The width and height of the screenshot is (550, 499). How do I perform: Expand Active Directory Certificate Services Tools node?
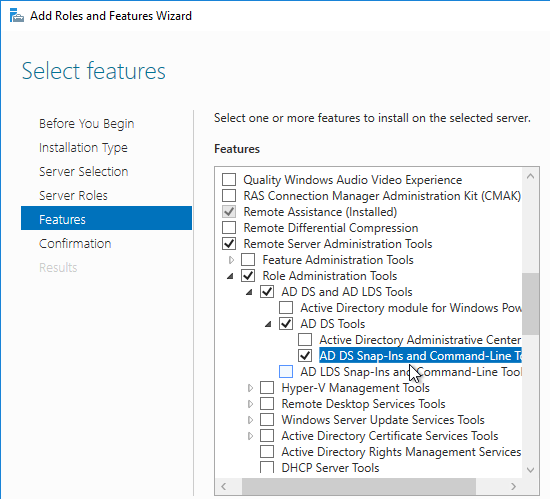[250, 436]
